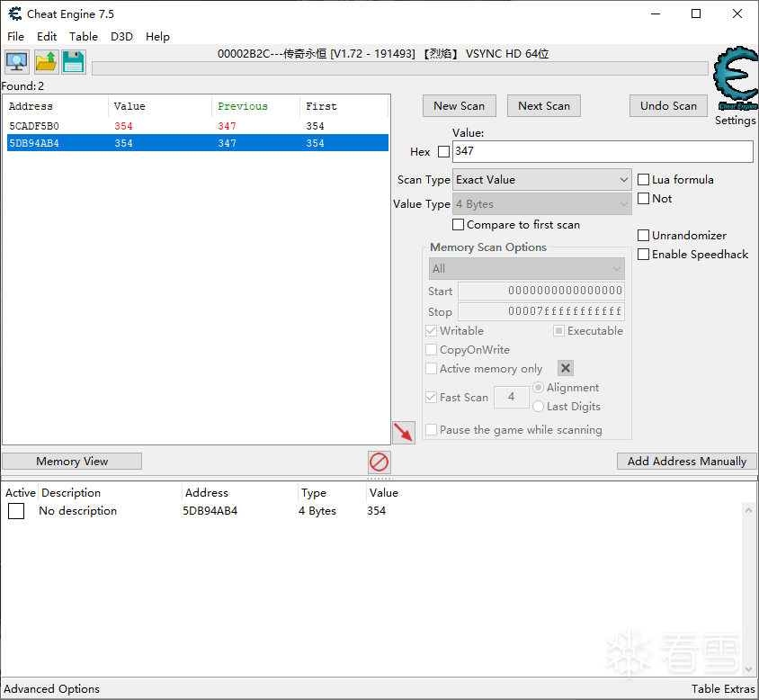Click scroll down arrow in address table

[x=748, y=669]
